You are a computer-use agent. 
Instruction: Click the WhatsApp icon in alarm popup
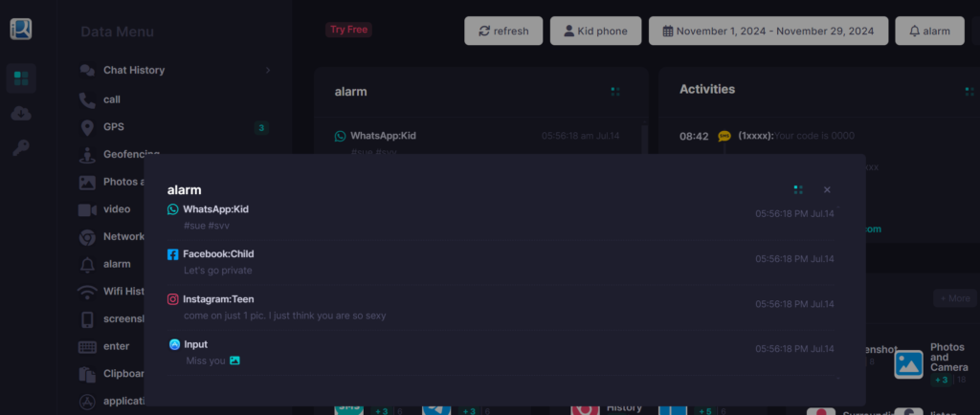tap(173, 209)
